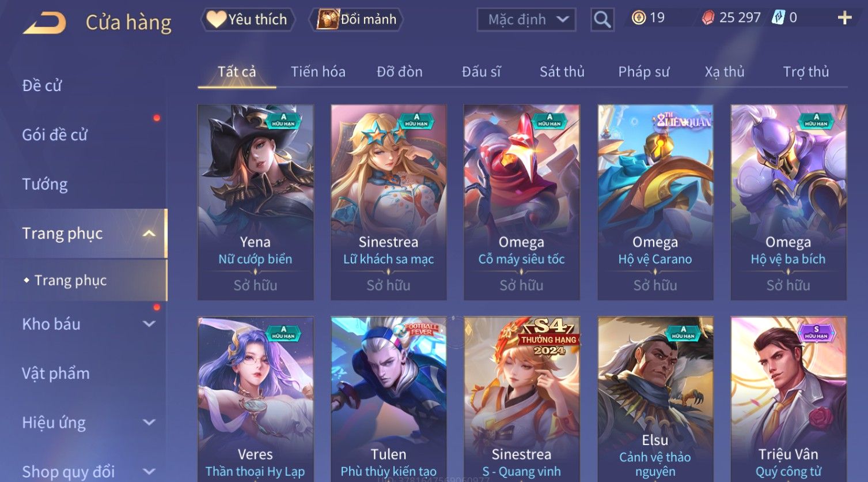Switch to the Sát thủ tab

click(x=562, y=71)
